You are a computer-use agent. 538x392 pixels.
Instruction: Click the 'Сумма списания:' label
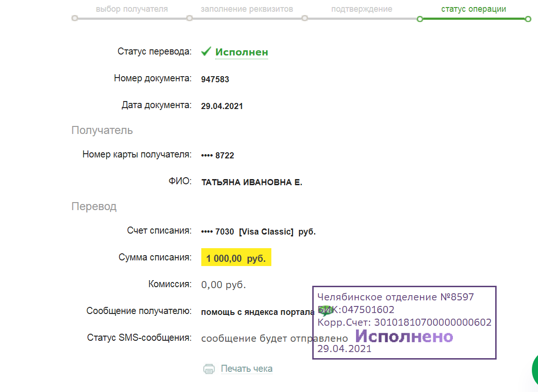(155, 257)
